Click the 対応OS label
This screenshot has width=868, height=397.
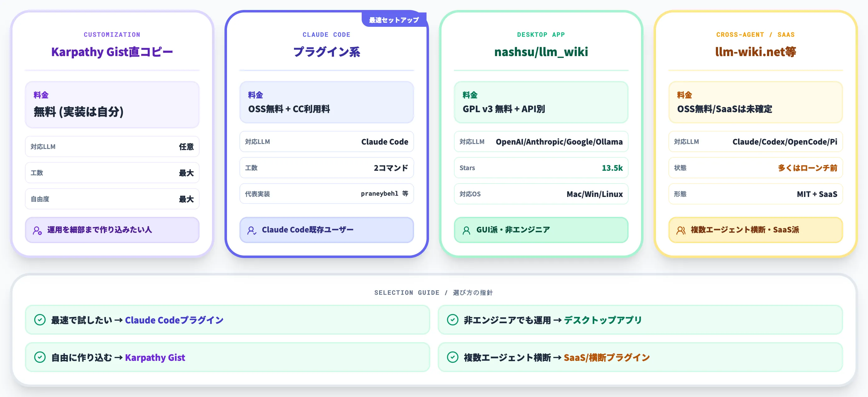tap(470, 194)
